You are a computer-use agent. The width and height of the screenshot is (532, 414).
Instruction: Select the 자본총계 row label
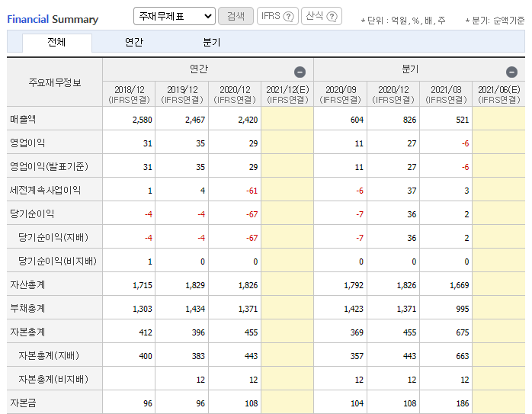27,332
